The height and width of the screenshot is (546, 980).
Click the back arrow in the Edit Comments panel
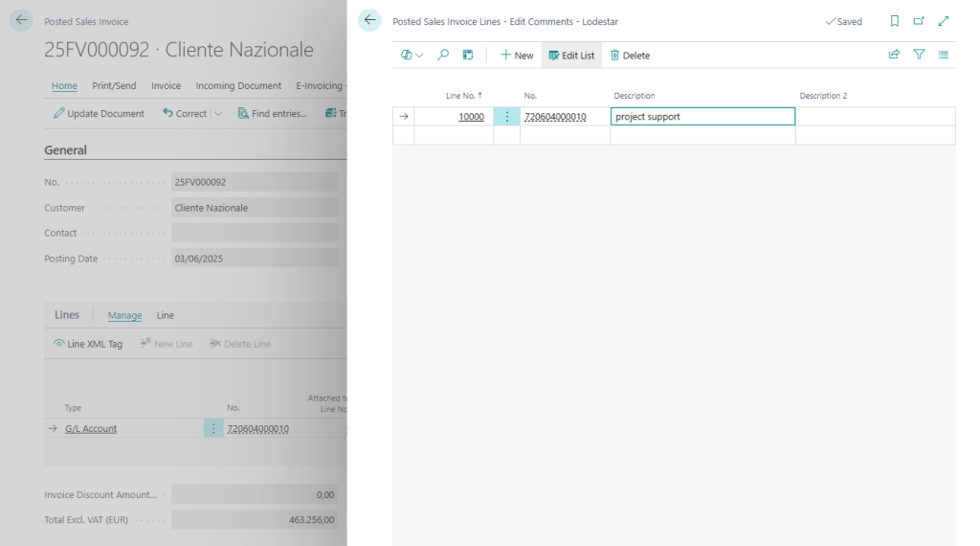(370, 20)
